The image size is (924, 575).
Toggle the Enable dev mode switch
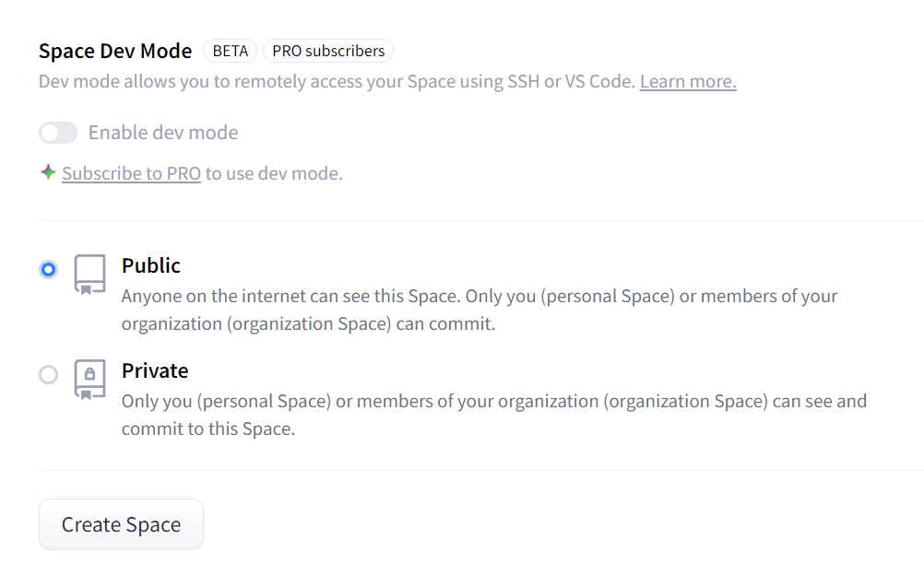pos(58,133)
